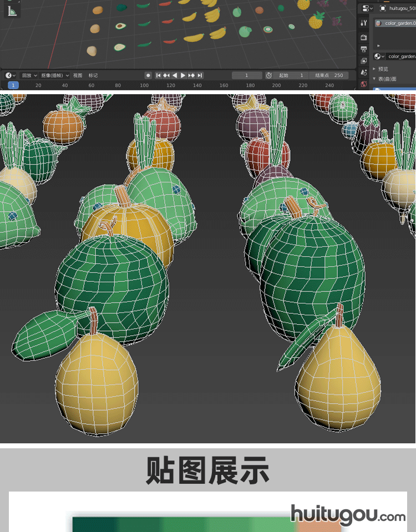Open the Tool properties tab
This screenshot has width=416, height=532.
pos(364,23)
